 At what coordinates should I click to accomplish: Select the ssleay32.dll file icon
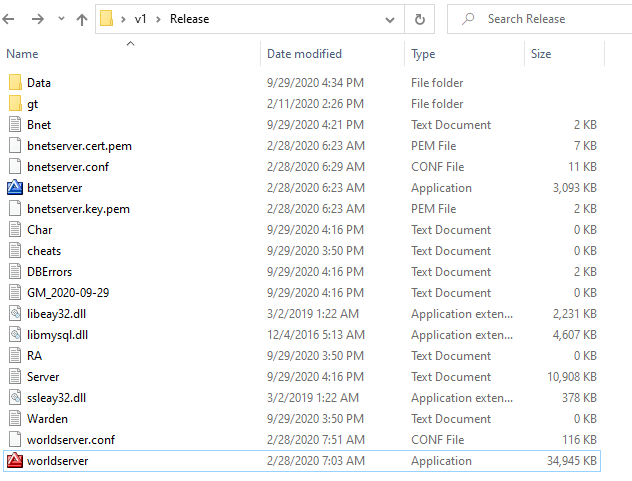pyautogui.click(x=15, y=397)
